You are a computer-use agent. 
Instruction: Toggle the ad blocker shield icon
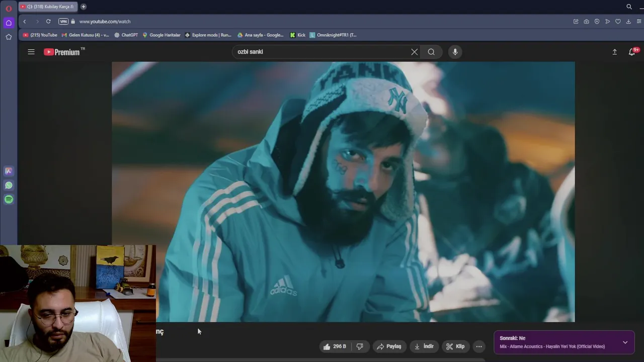[x=597, y=22]
